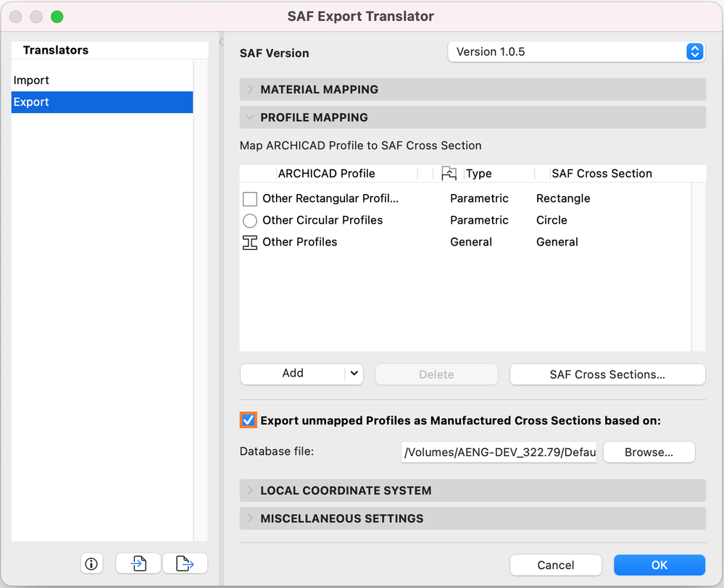The image size is (724, 588).
Task: Click rectangle icon of Other Rectangular Profiles
Action: coord(250,199)
